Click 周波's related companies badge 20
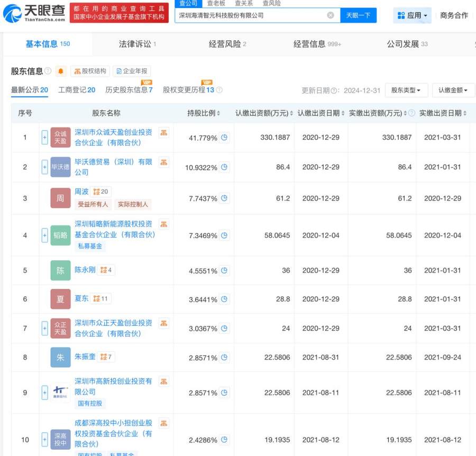 click(101, 191)
